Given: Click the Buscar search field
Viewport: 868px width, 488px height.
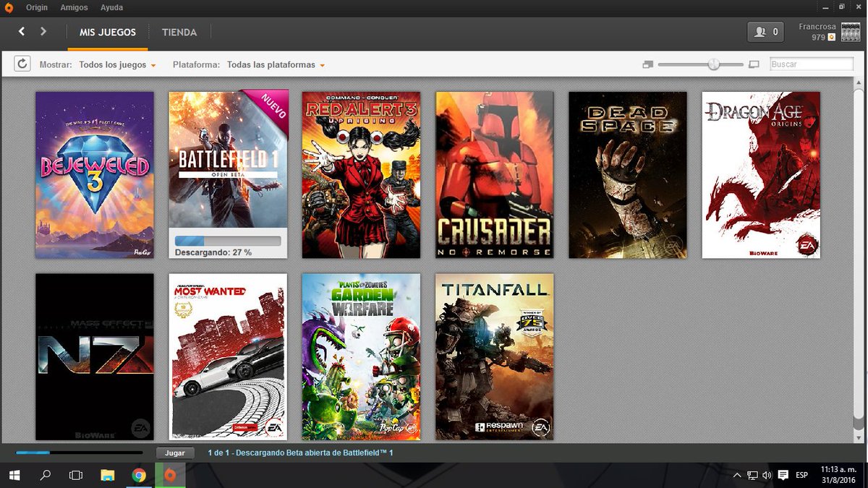Looking at the screenshot, I should [812, 64].
